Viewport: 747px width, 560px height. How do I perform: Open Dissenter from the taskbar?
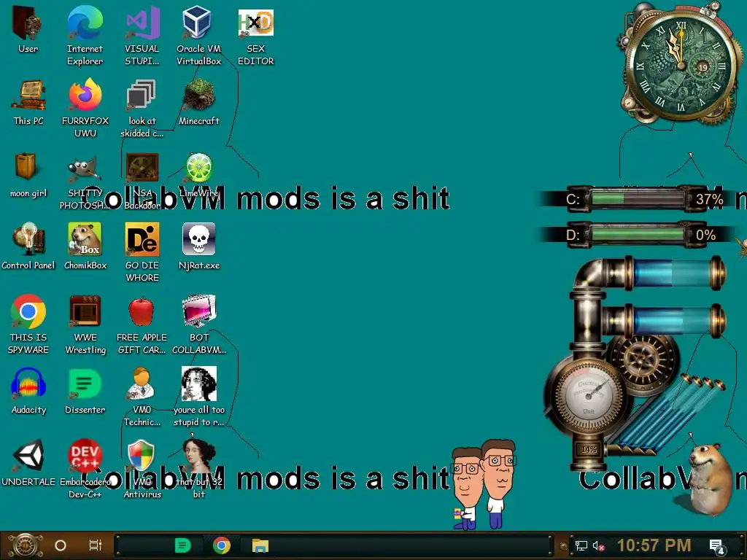pos(183,545)
